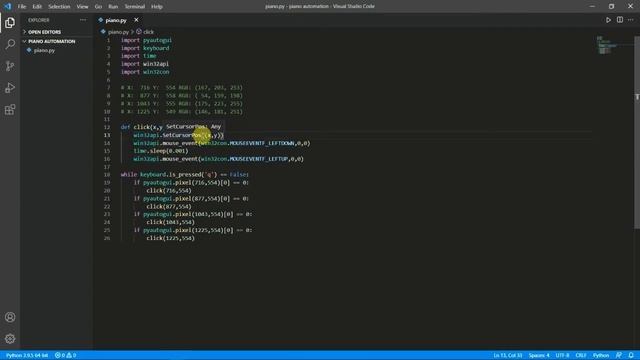
Task: Show errors and warnings count
Action: [65, 355]
